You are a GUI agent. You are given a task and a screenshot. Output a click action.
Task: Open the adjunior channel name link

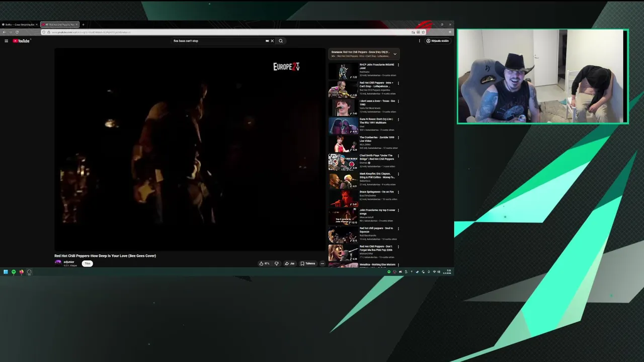coord(68,262)
